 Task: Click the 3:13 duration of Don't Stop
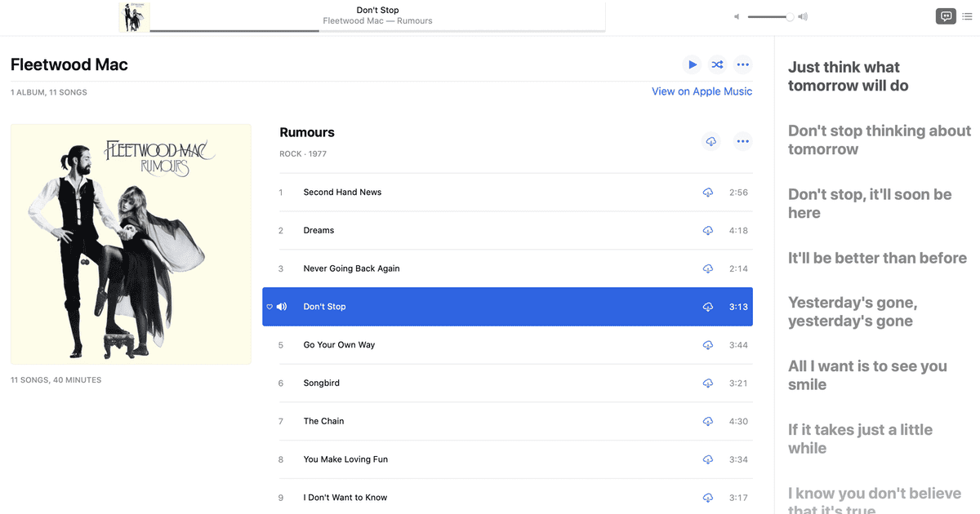click(x=738, y=307)
